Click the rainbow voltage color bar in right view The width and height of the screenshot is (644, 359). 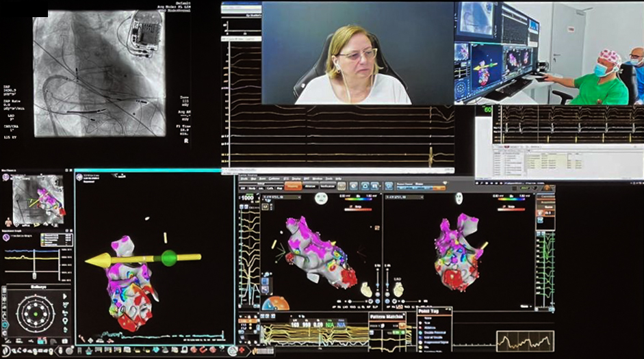[x=512, y=200]
